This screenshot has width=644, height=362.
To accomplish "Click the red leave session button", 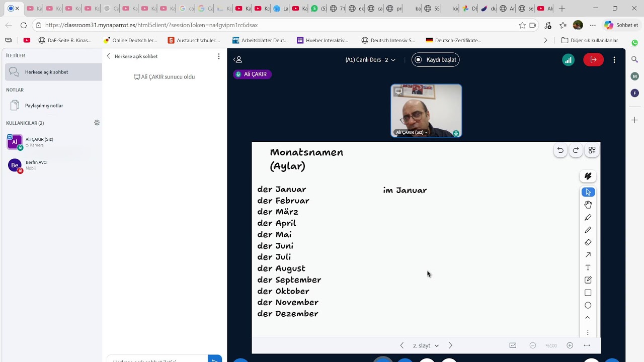I will pyautogui.click(x=593, y=60).
